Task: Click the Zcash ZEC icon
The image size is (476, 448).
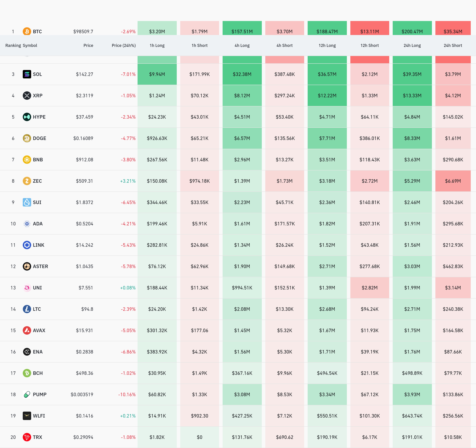Action: 27,181
